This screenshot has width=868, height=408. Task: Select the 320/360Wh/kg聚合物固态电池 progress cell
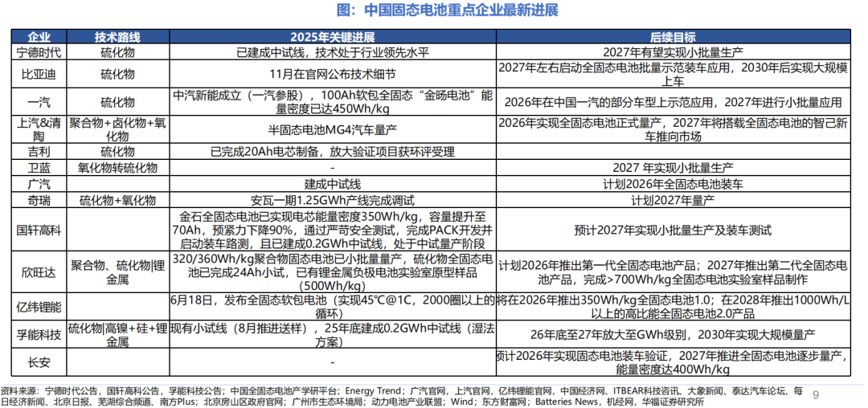point(333,272)
